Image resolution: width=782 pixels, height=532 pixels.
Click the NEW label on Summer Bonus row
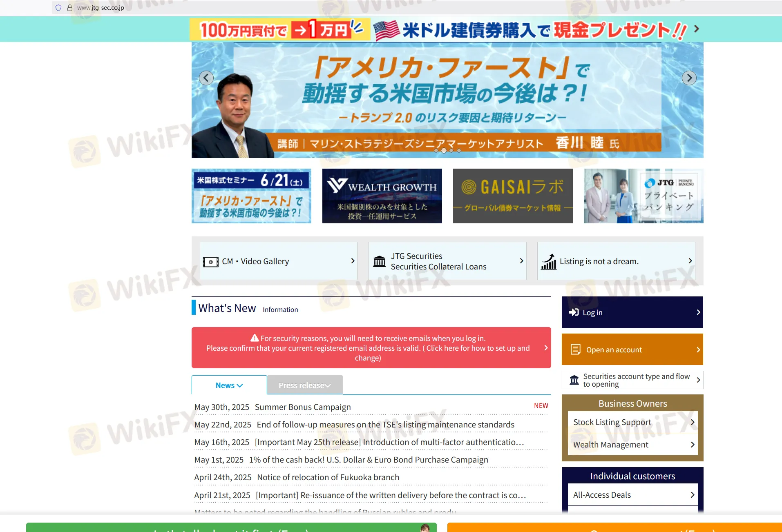tap(541, 405)
